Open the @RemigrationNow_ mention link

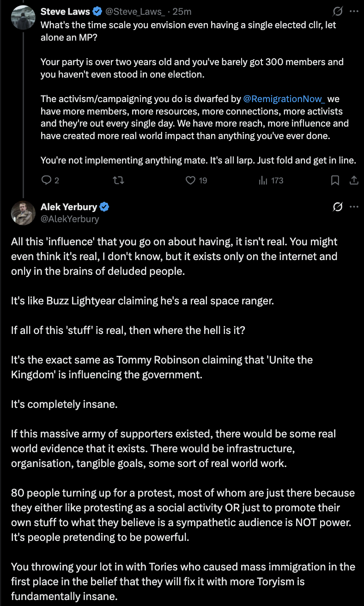point(284,98)
